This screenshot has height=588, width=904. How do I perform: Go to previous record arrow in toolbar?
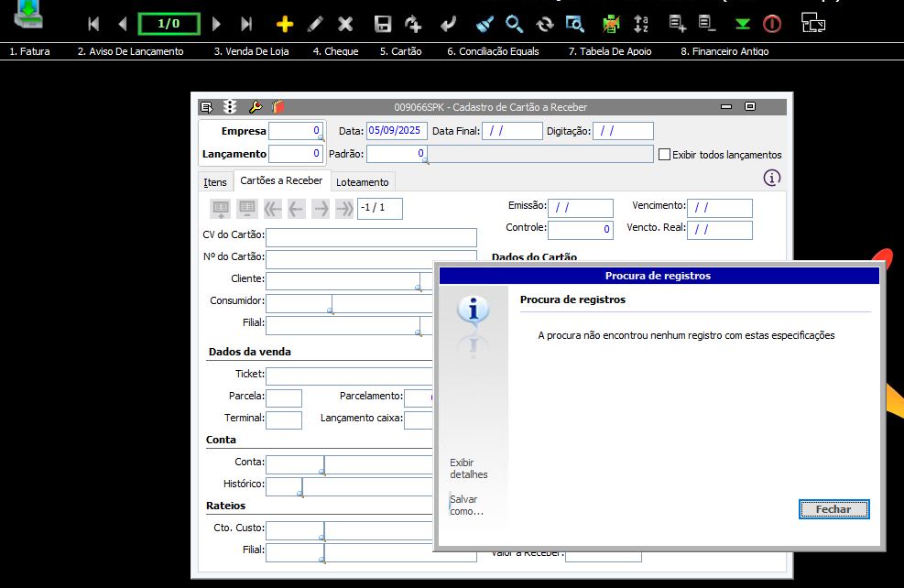point(122,24)
